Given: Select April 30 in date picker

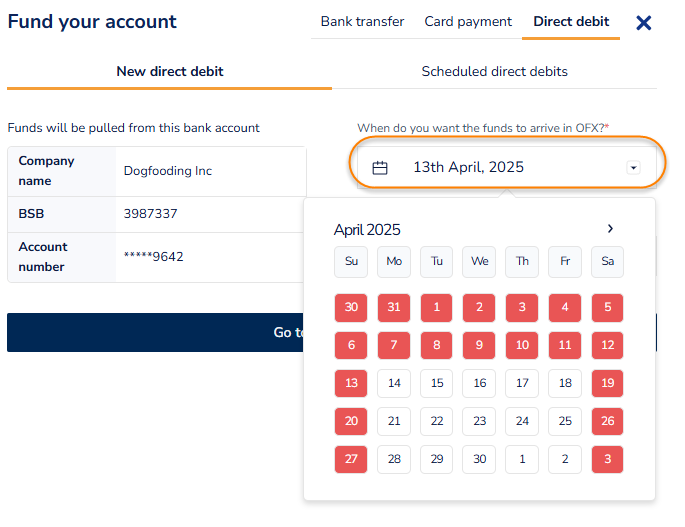Looking at the screenshot, I should (480, 459).
